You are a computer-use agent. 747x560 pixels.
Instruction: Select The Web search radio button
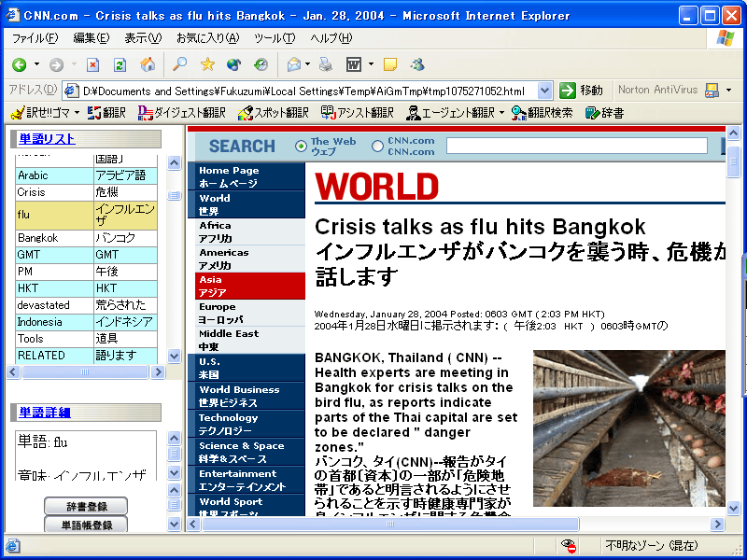pos(301,147)
